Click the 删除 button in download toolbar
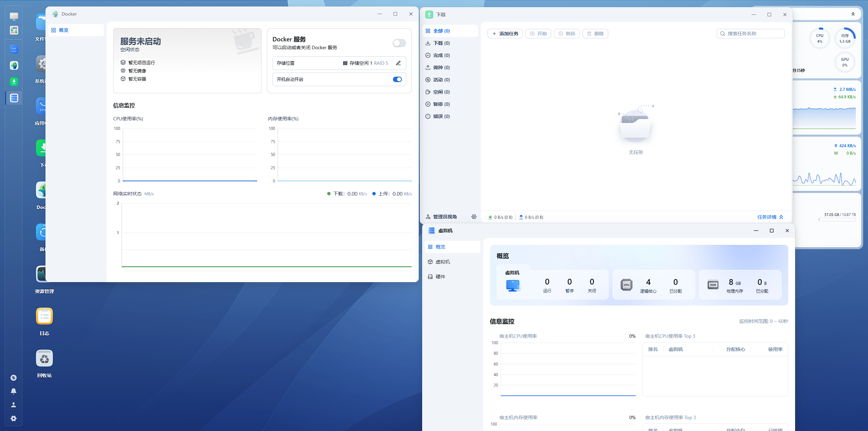The width and height of the screenshot is (868, 431). tap(595, 34)
